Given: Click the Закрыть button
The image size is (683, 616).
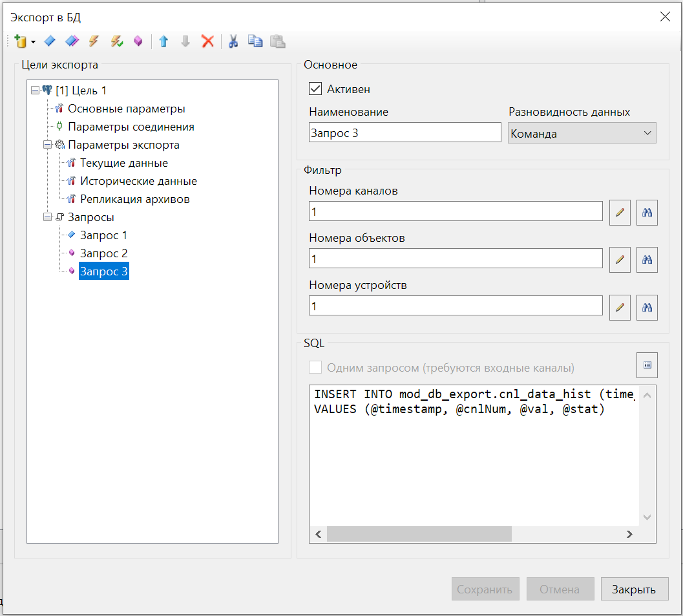Looking at the screenshot, I should tap(635, 589).
